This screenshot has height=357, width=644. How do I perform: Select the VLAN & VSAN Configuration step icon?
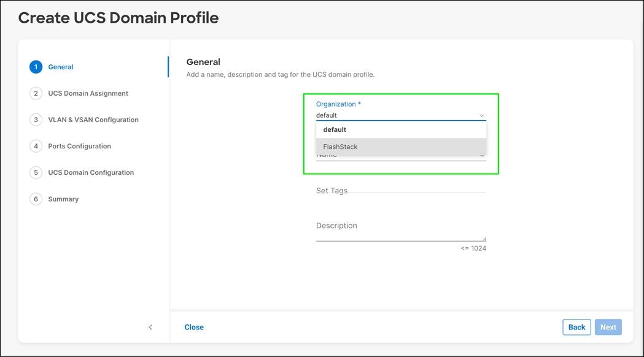36,119
